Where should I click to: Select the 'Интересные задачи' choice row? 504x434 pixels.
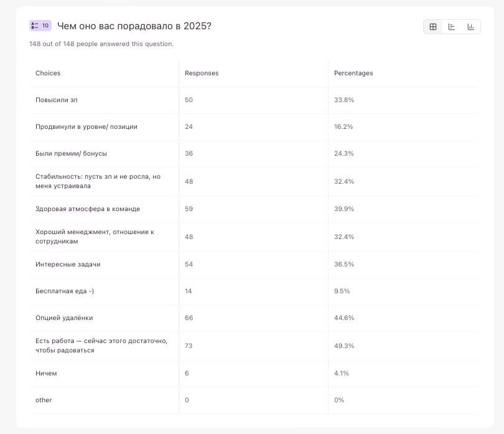68,264
